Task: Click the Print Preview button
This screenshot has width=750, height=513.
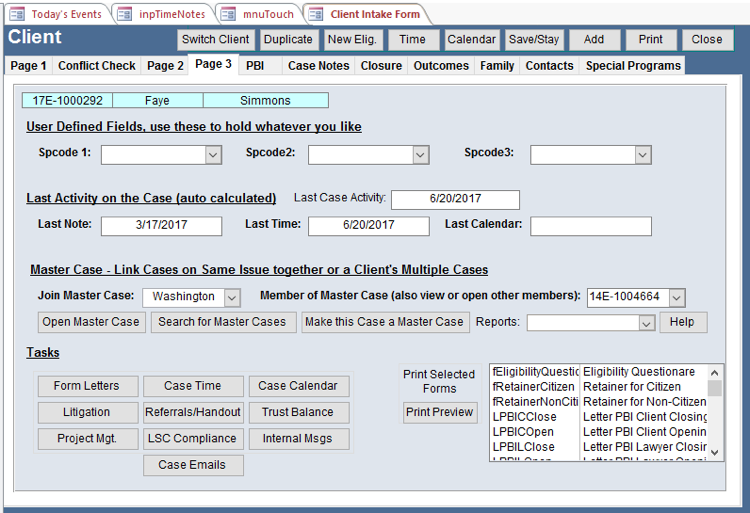Action: 440,413
